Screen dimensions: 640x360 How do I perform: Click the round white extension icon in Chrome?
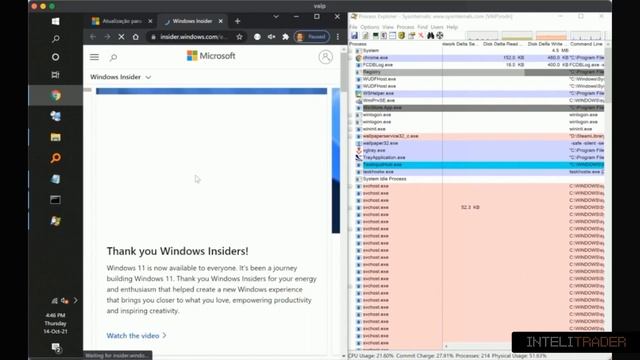coord(257,37)
